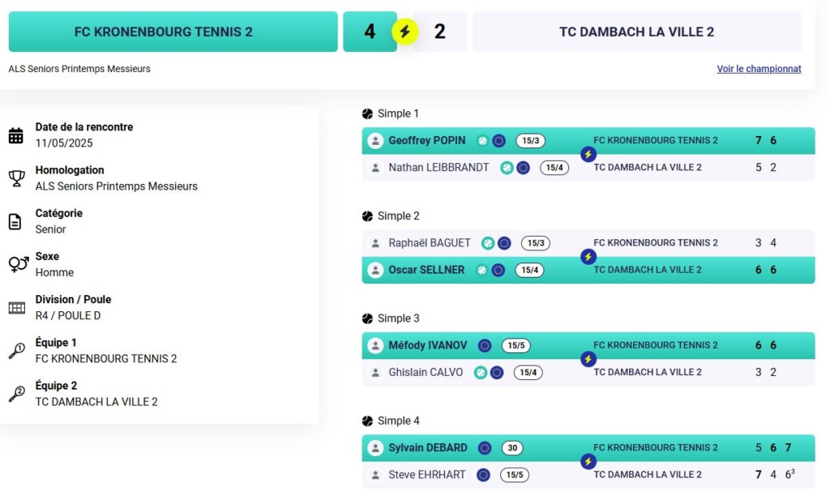This screenshot has height=504, width=830.
Task: Click the blue EU badge next to Méfody IVANOV
Action: [x=485, y=346]
